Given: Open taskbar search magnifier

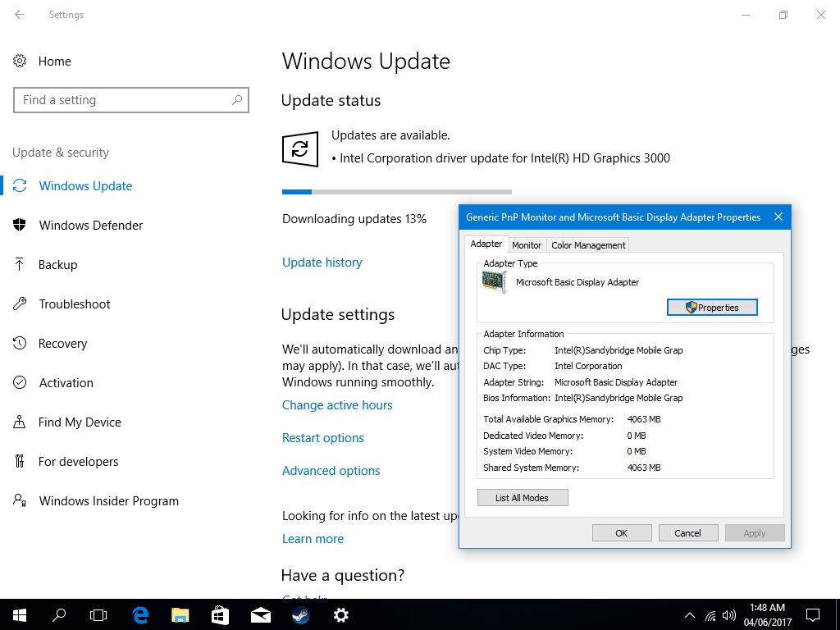Looking at the screenshot, I should coord(59,615).
